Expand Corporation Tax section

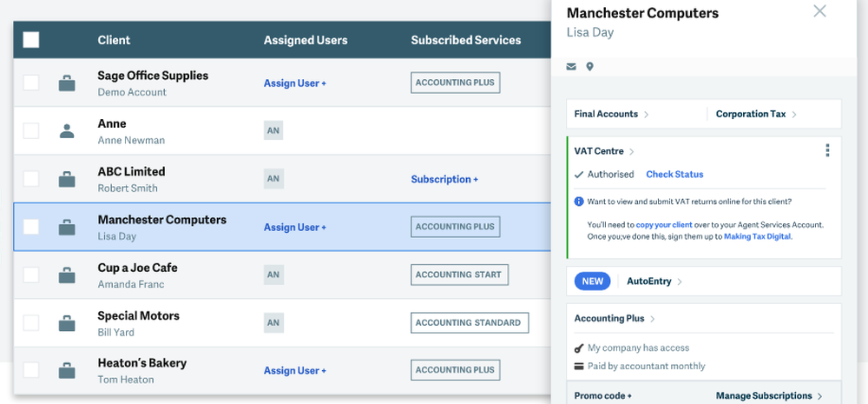pyautogui.click(x=756, y=114)
